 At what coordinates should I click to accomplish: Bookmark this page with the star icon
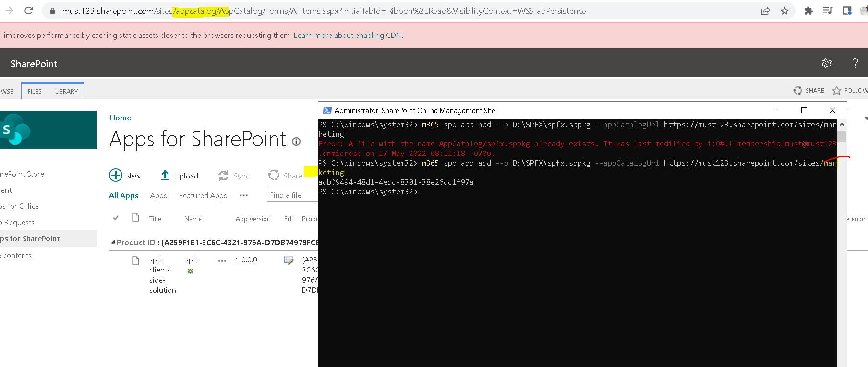[x=784, y=11]
